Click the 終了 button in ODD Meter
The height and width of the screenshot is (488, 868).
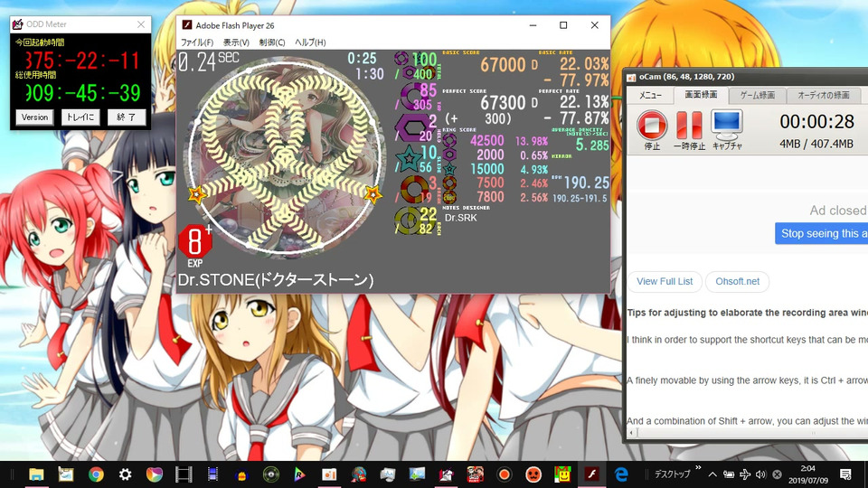[x=127, y=117]
